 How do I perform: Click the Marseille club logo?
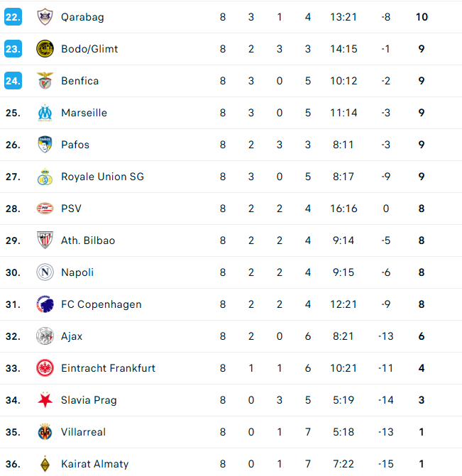coord(45,113)
